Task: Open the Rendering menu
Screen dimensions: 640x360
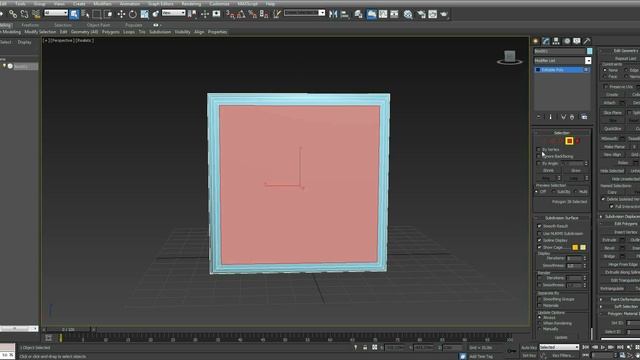Action: 191,3
